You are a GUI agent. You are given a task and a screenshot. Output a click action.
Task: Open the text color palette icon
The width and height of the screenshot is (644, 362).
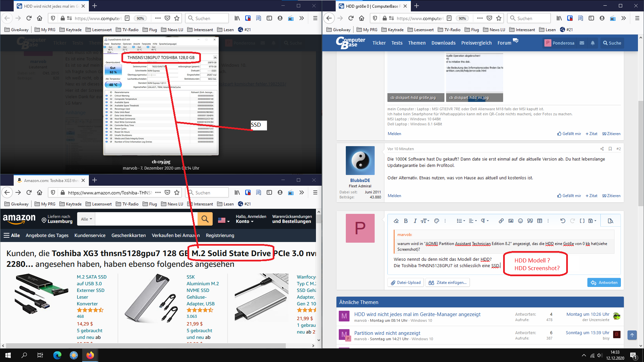tap(436, 221)
